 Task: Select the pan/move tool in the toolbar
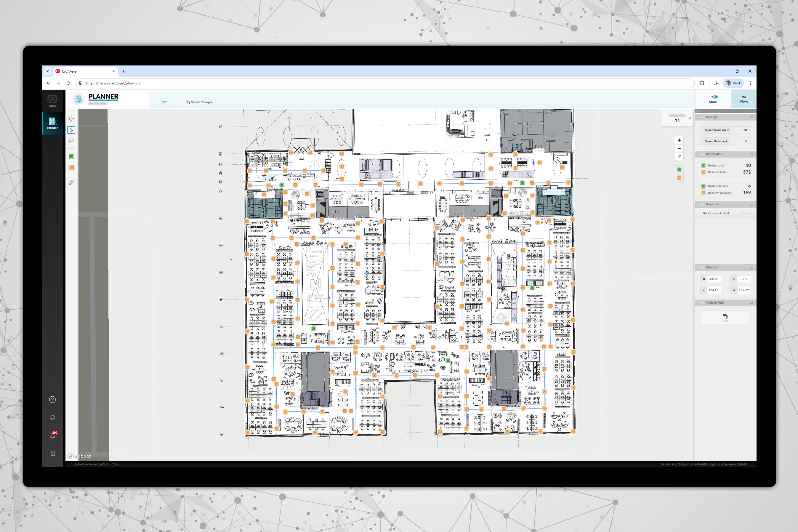pyautogui.click(x=71, y=119)
